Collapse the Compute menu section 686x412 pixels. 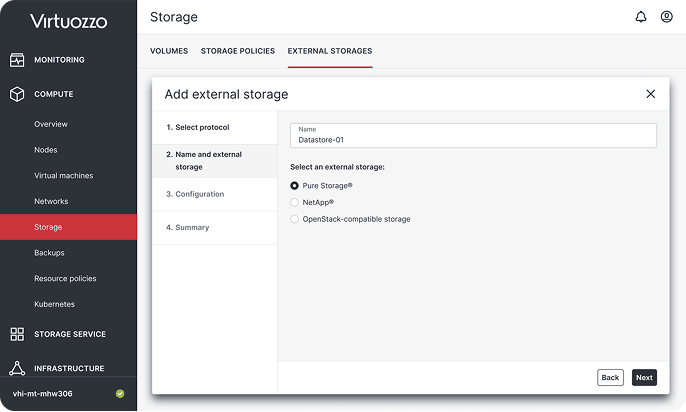[x=54, y=94]
